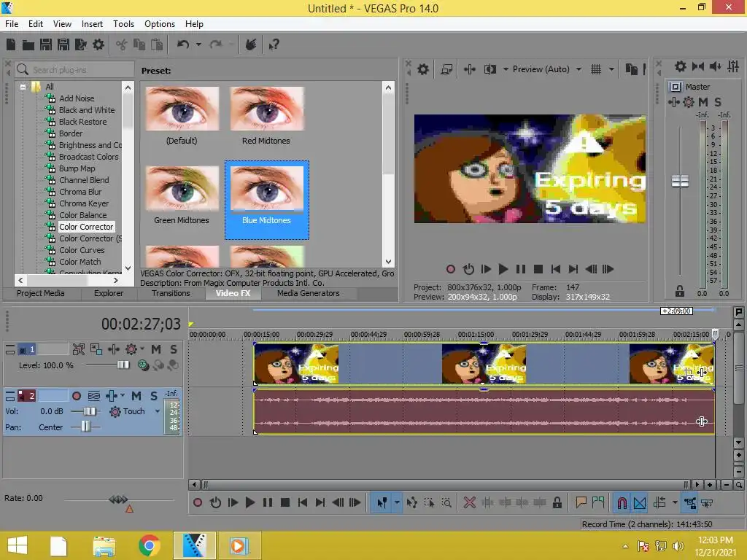Select the Color Curves plug-in
This screenshot has height=560, width=747.
pyautogui.click(x=82, y=250)
